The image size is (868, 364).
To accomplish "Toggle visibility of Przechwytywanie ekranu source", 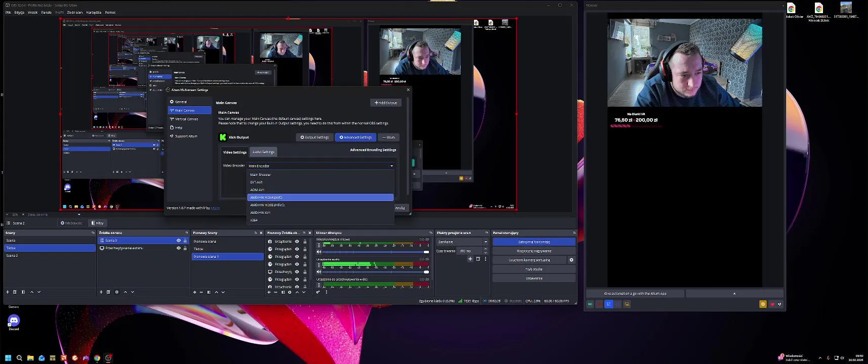I will click(x=179, y=248).
